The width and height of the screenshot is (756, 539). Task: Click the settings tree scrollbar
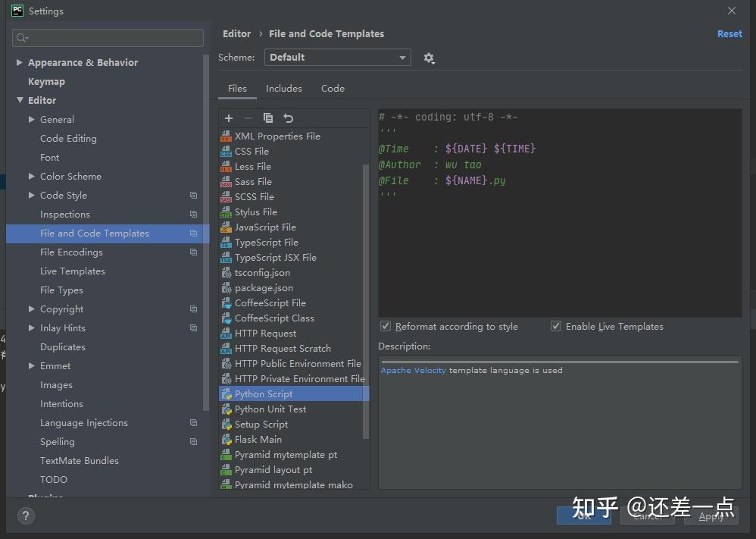tap(206, 232)
